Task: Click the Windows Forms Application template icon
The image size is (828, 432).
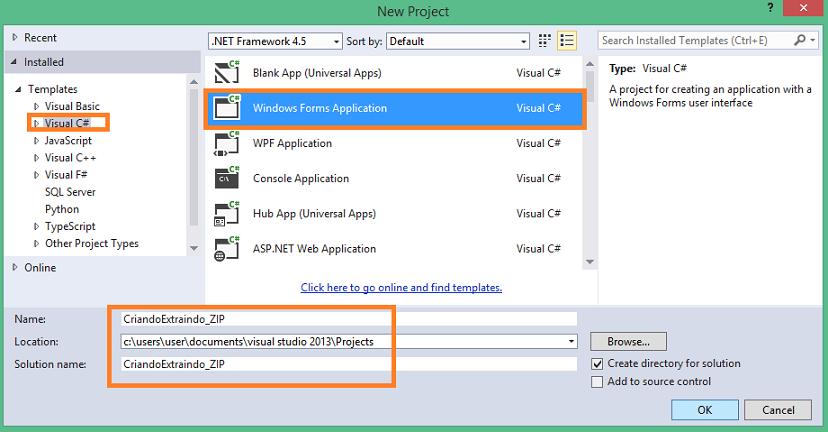Action: (227, 107)
